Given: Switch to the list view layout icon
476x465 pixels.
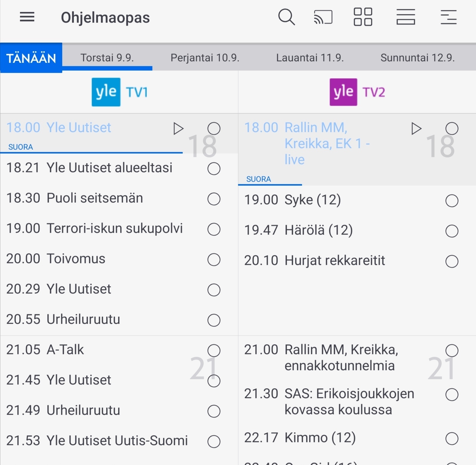Looking at the screenshot, I should coord(405,17).
